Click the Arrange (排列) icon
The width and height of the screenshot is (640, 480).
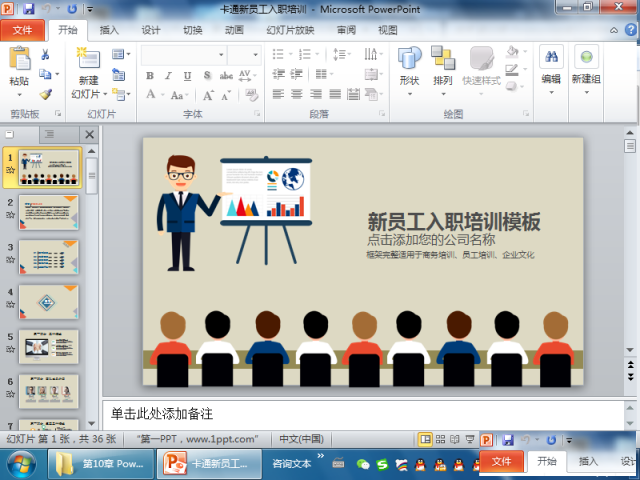click(443, 59)
